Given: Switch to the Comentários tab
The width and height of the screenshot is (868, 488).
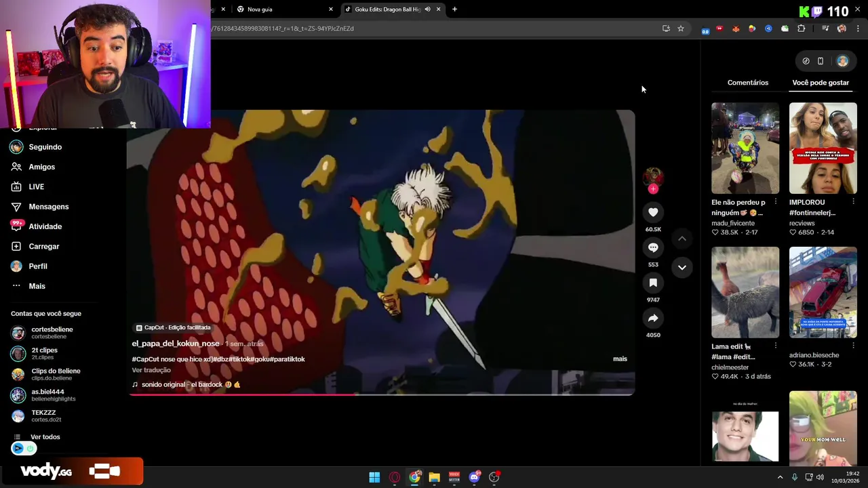Looking at the screenshot, I should pos(748,83).
